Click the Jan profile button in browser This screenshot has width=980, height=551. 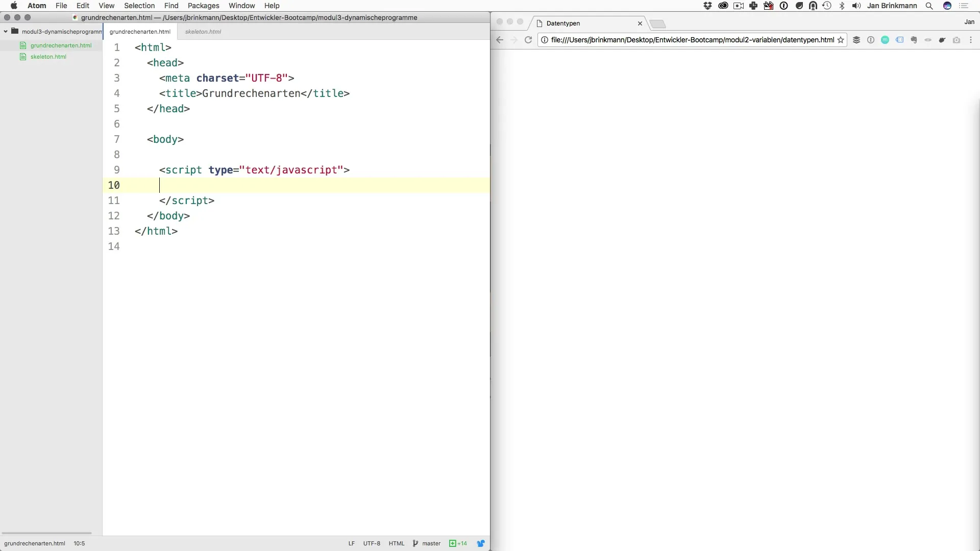click(x=969, y=22)
